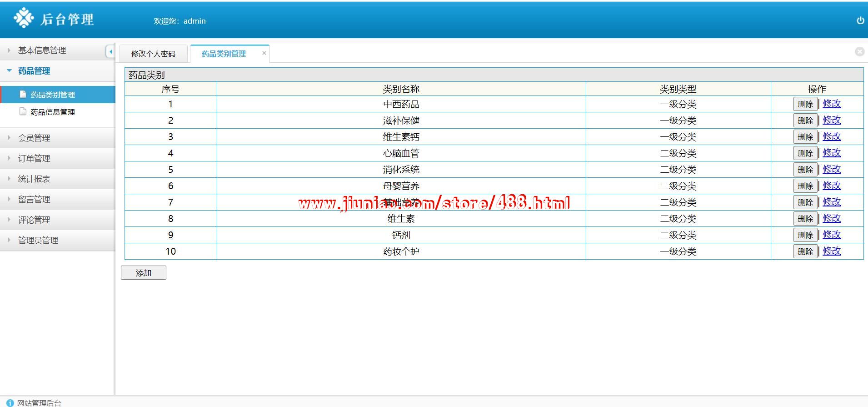
Task: Select the 消化系统 name cell
Action: tap(401, 170)
